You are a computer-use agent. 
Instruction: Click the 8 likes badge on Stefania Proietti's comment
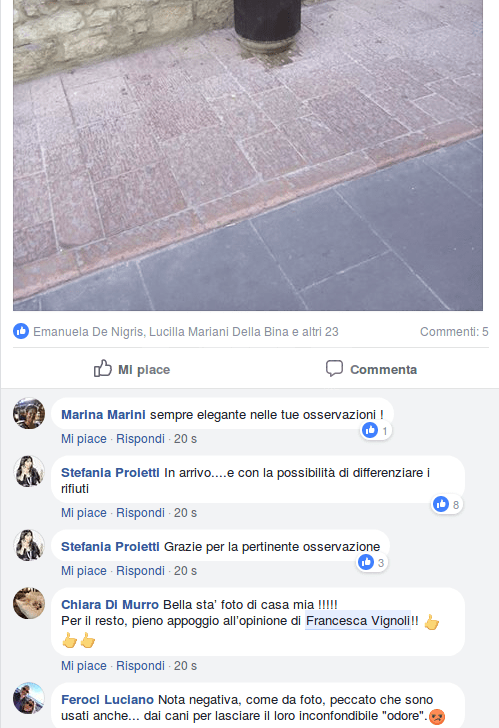click(447, 504)
